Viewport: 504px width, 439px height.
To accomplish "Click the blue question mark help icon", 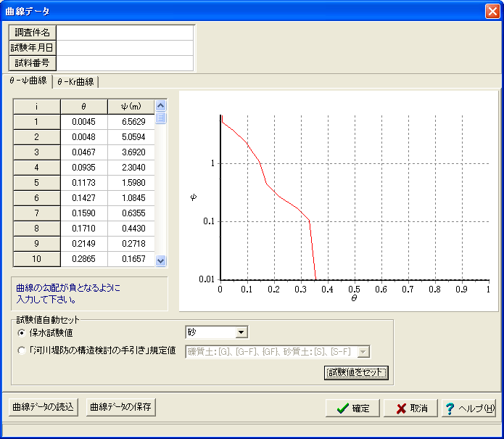I will pos(450,409).
